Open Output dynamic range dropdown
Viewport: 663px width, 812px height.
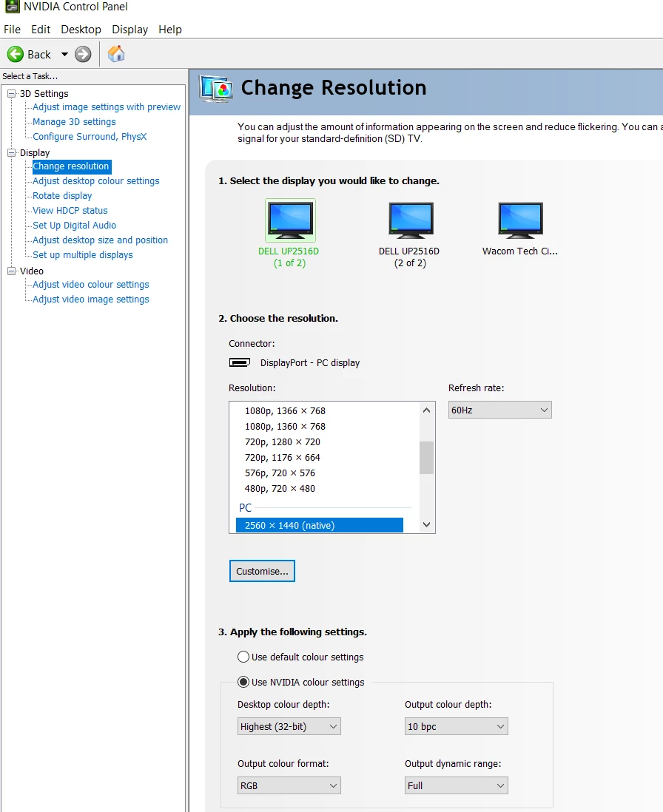point(457,785)
